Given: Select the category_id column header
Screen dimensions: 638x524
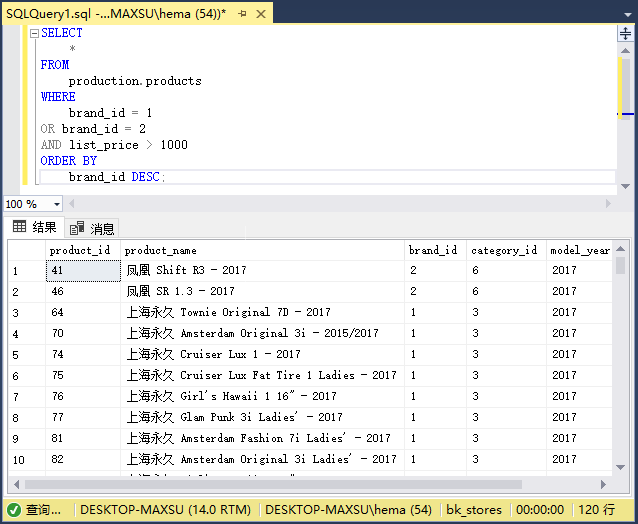Looking at the screenshot, I should [506, 250].
